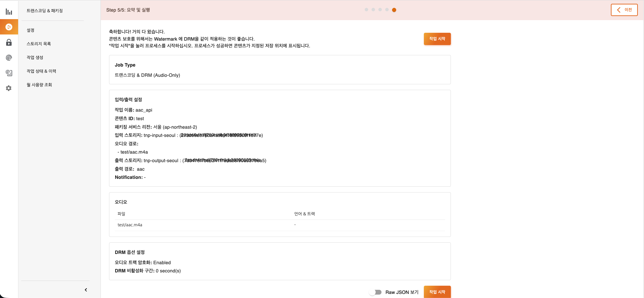Open the DRM lock-with-play icon
Image resolution: width=644 pixels, height=298 pixels.
(9, 42)
